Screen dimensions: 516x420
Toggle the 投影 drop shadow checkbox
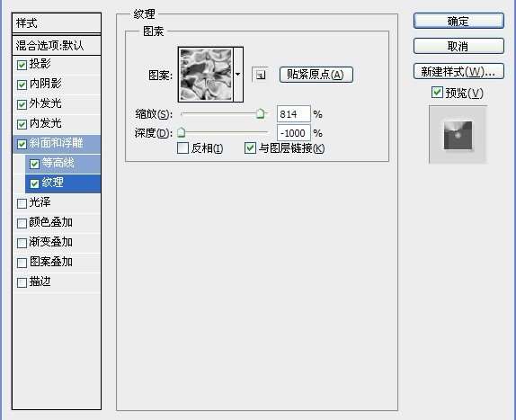tap(22, 65)
